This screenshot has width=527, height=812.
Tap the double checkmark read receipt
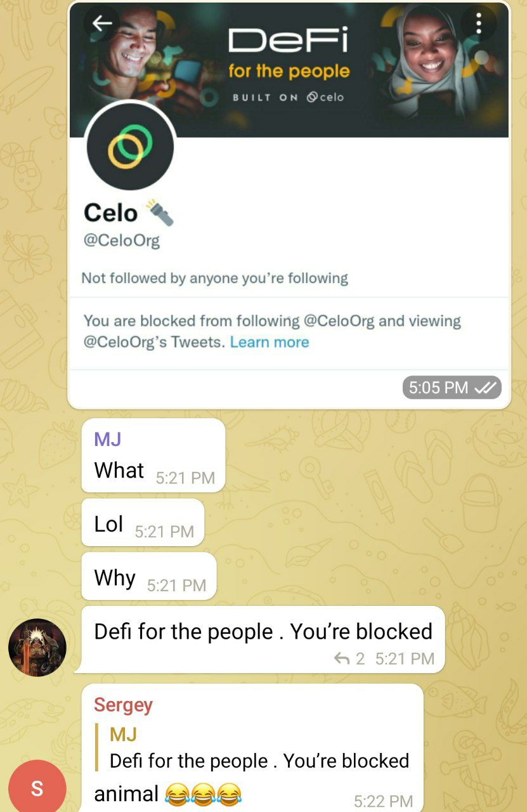[x=485, y=388]
